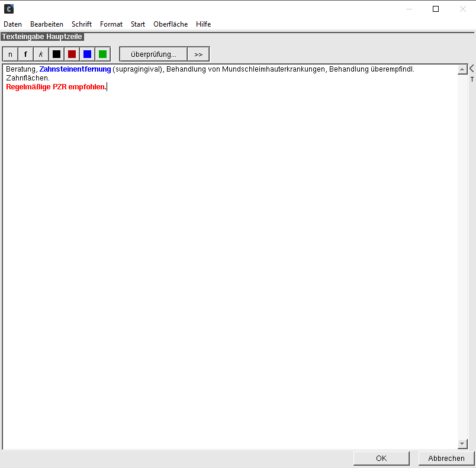Image resolution: width=476 pixels, height=468 pixels.
Task: Click the word Beratung in text
Action: coord(20,69)
